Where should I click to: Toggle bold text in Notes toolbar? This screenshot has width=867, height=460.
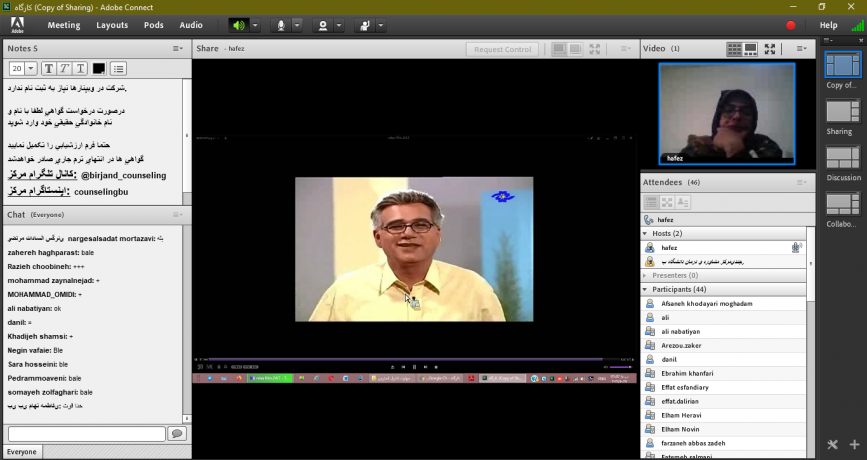pyautogui.click(x=49, y=69)
